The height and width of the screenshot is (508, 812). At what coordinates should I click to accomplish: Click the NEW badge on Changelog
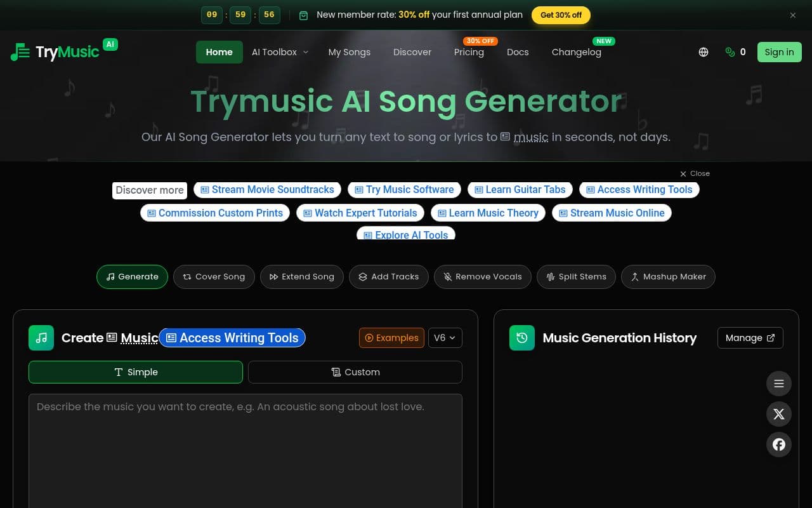(604, 41)
